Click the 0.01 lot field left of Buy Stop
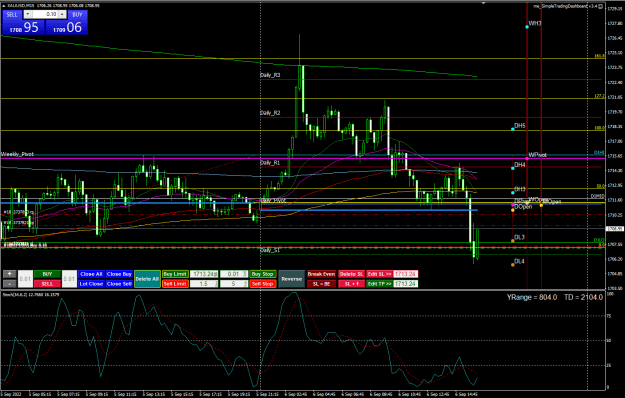The width and height of the screenshot is (625, 398). (234, 274)
